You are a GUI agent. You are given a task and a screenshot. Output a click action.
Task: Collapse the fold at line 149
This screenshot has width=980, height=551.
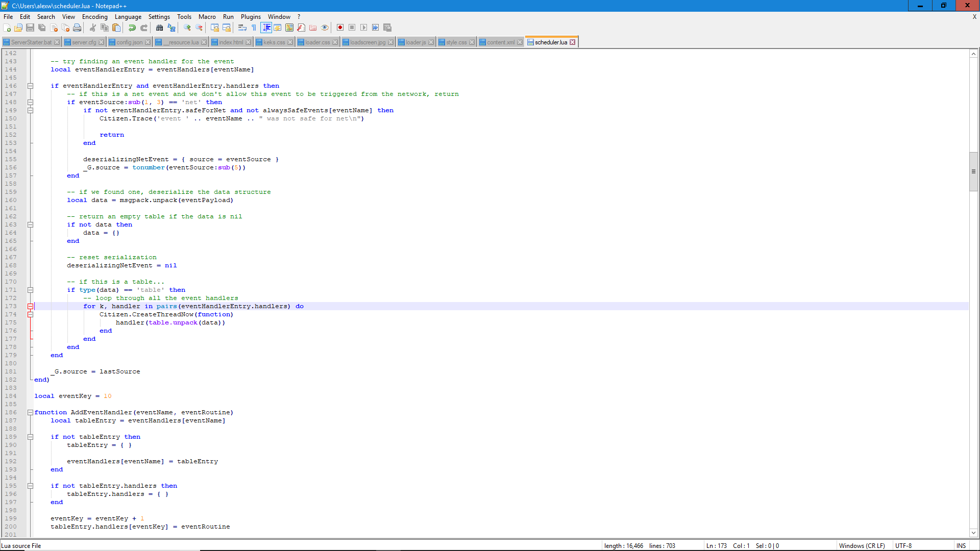point(31,110)
